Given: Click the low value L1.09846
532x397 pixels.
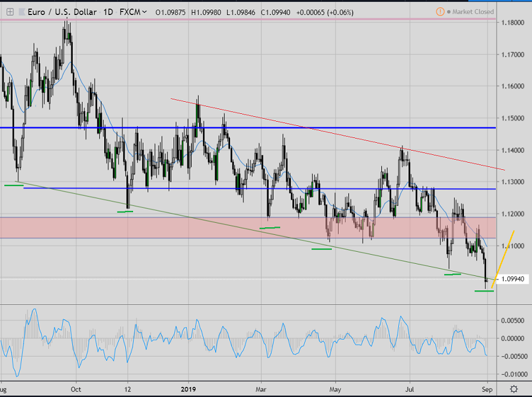Looking at the screenshot, I should coord(241,13).
